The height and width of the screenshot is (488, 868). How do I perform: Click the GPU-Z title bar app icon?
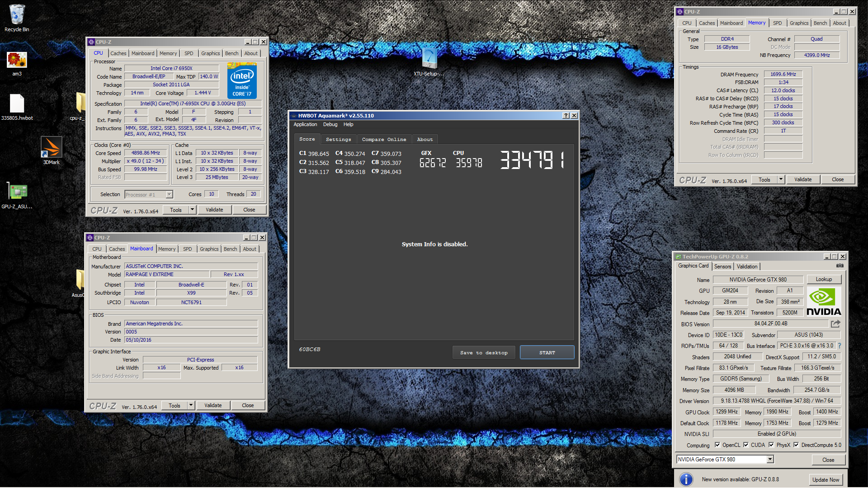[x=678, y=257]
